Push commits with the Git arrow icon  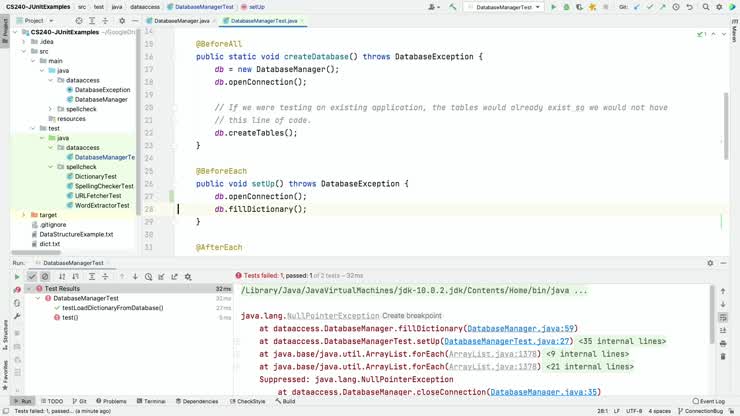pyautogui.click(x=663, y=7)
